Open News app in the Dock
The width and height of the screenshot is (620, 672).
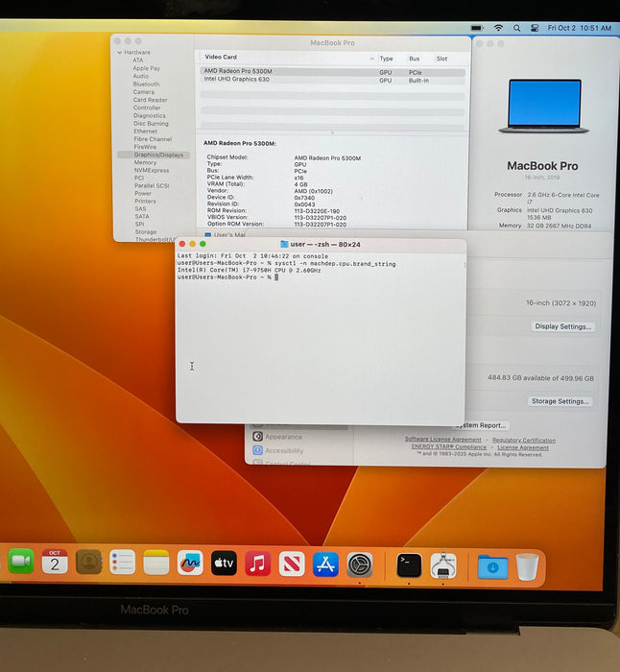tap(292, 564)
